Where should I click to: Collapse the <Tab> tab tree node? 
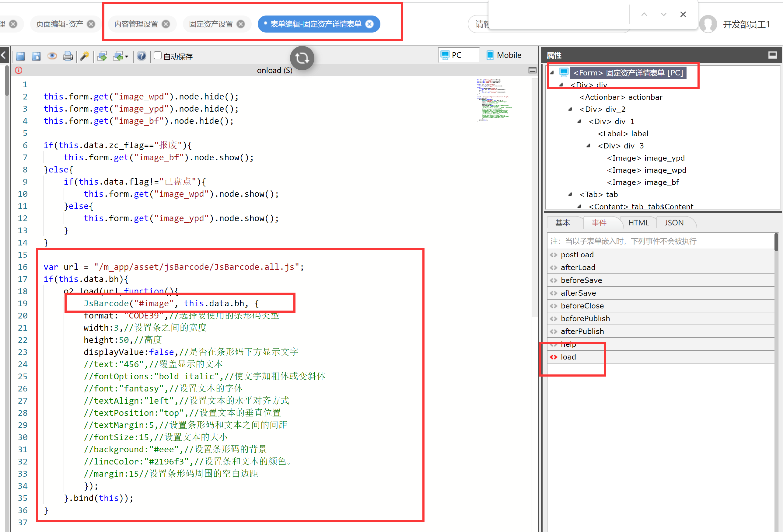(x=570, y=194)
